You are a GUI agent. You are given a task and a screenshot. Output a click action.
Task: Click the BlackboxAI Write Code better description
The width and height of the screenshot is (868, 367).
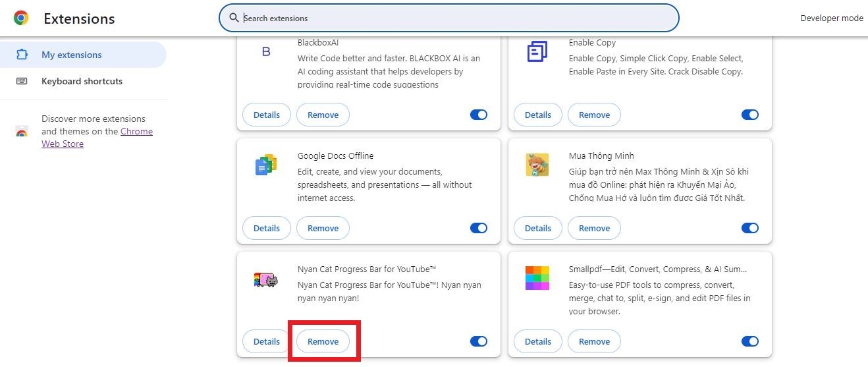click(389, 71)
